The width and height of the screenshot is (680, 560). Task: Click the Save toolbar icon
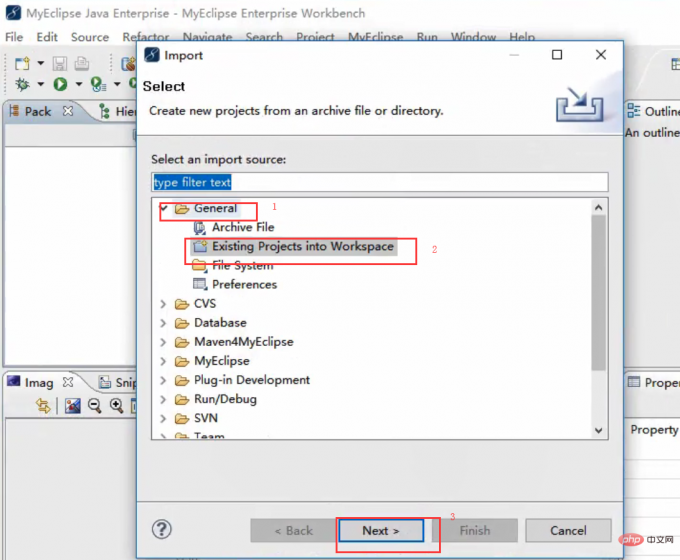(x=60, y=64)
